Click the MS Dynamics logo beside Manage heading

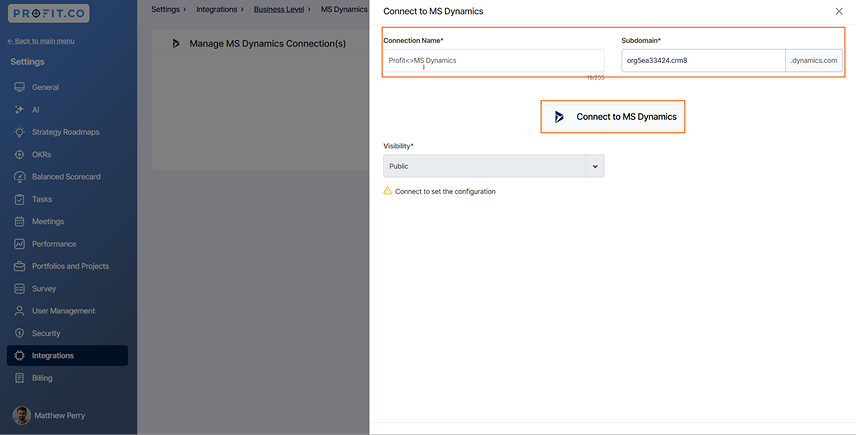click(x=176, y=44)
